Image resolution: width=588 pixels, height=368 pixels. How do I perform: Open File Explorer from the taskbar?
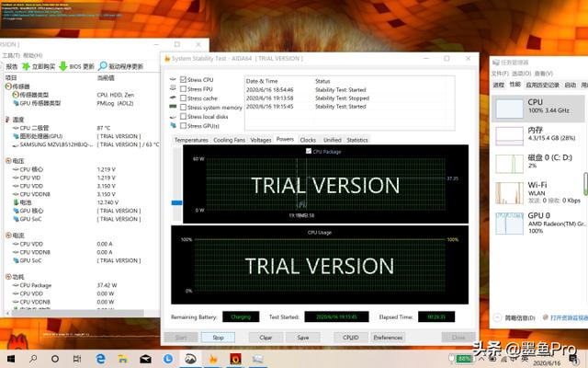(x=123, y=359)
